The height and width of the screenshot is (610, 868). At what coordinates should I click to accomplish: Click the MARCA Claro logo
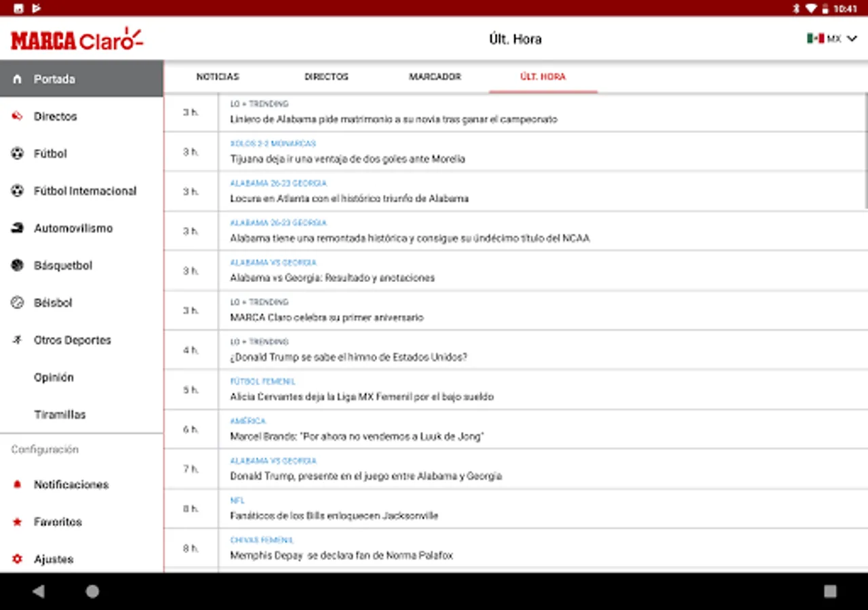[77, 39]
